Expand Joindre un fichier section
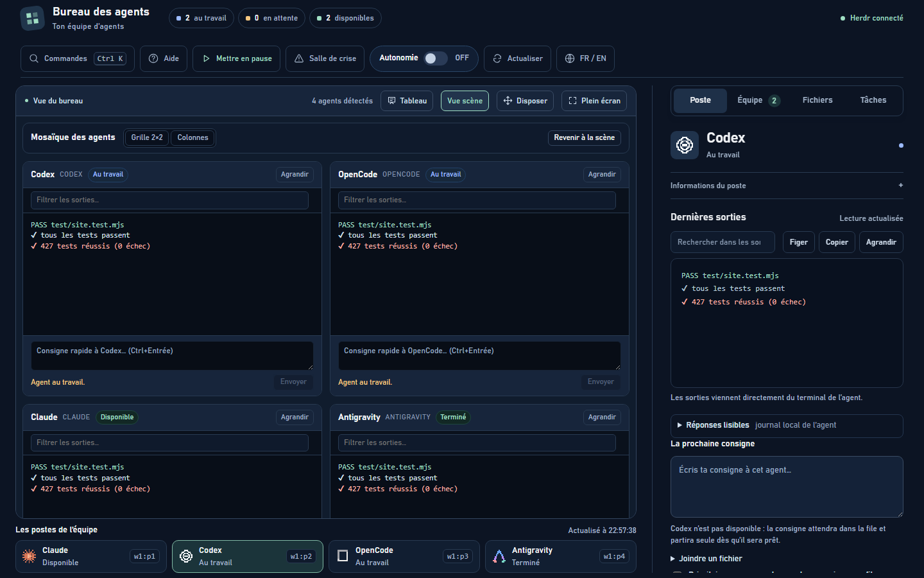The height and width of the screenshot is (578, 924). coord(706,559)
